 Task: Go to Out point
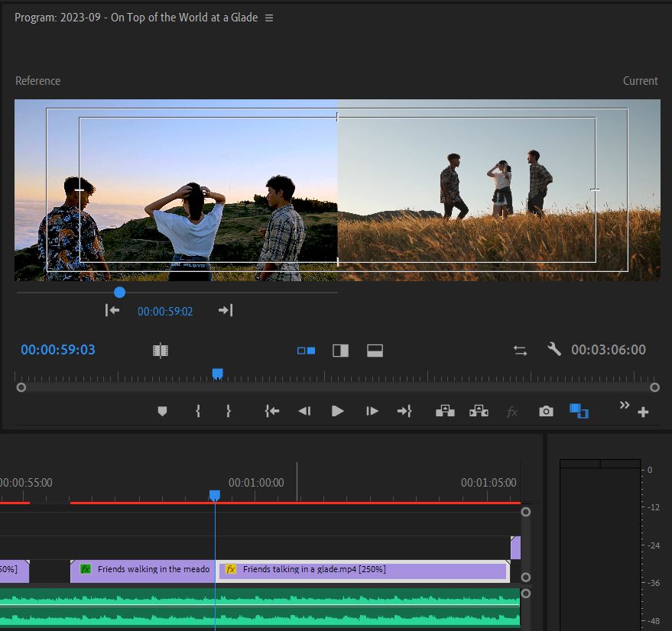[x=404, y=411]
